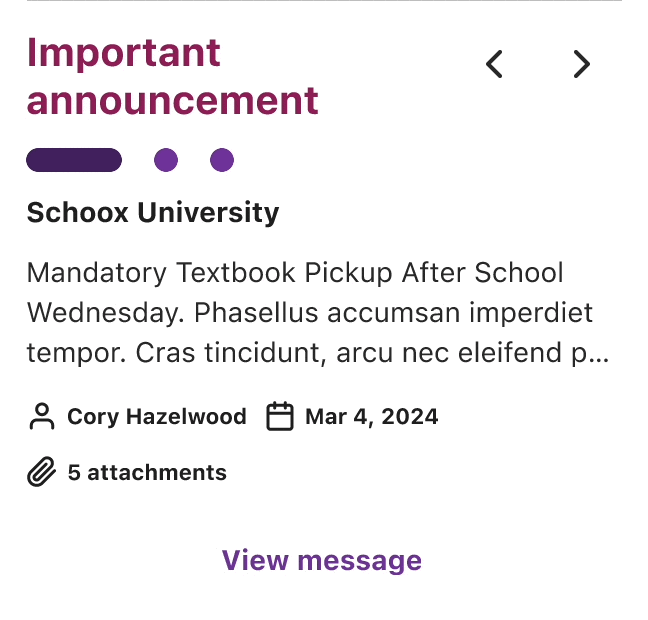Click the paperclip attachments icon
Viewport: 648px width, 620px height.
tap(41, 472)
